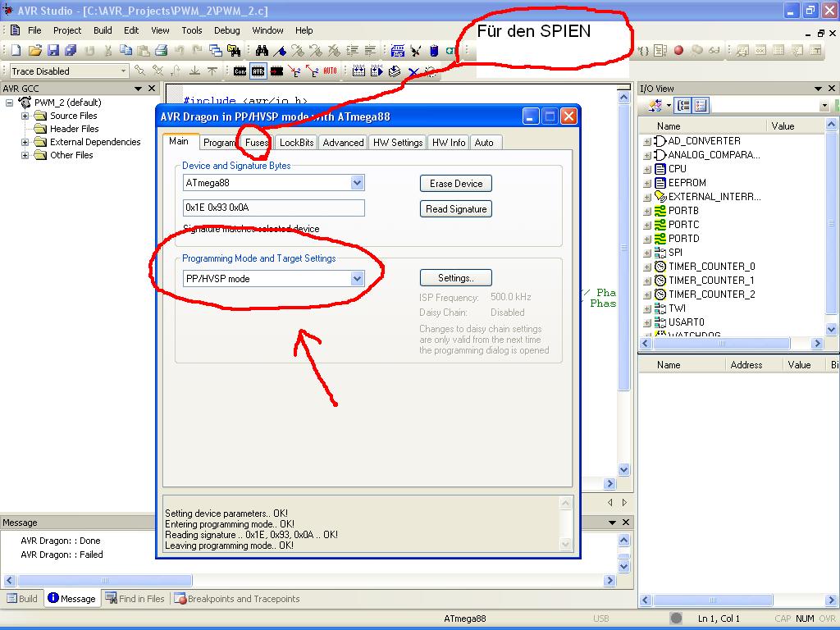Image resolution: width=840 pixels, height=630 pixels.
Task: Click the Erase Device button
Action: 456,183
